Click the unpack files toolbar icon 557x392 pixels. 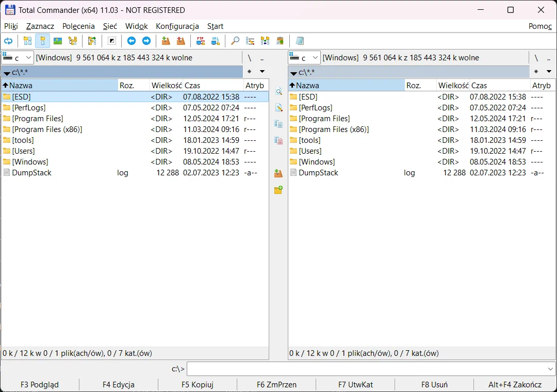point(181,41)
